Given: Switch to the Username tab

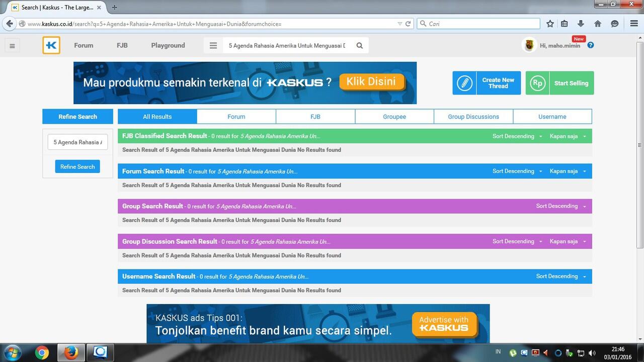Looking at the screenshot, I should (552, 117).
